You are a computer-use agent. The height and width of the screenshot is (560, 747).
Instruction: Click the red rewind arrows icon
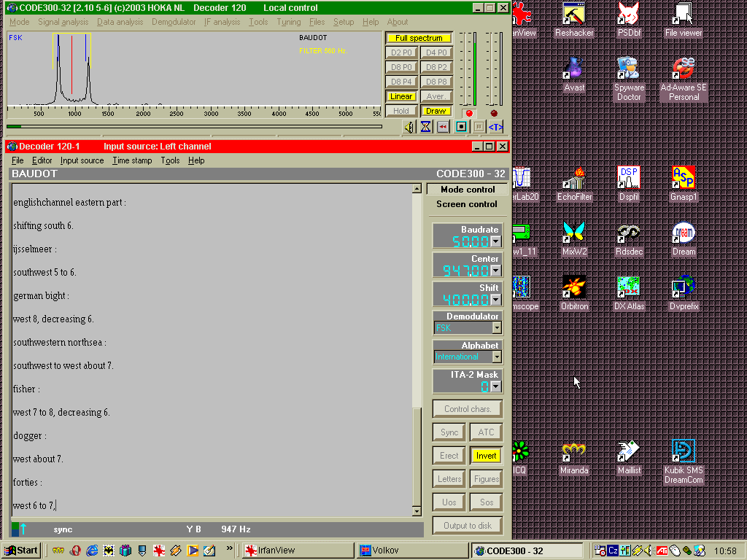coord(443,127)
